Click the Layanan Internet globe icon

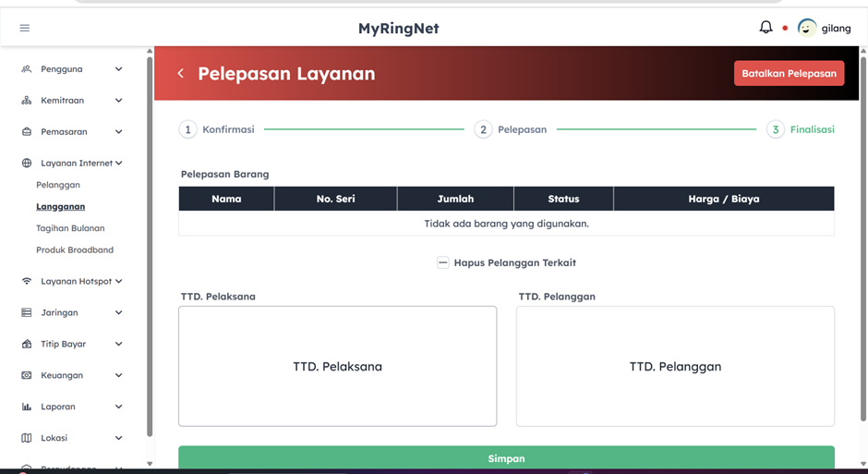(x=27, y=164)
